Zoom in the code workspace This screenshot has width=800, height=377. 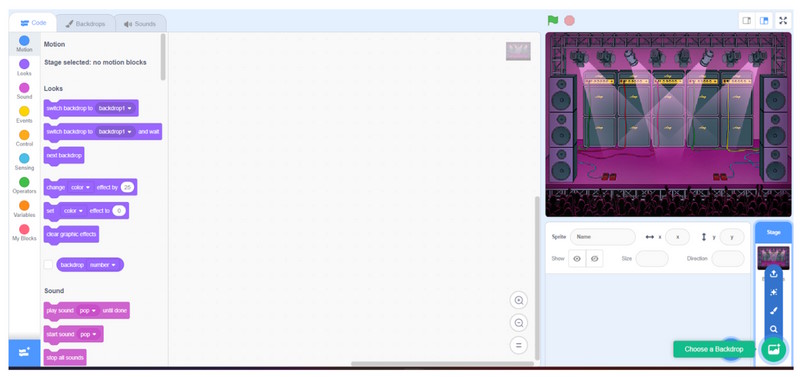pos(519,300)
